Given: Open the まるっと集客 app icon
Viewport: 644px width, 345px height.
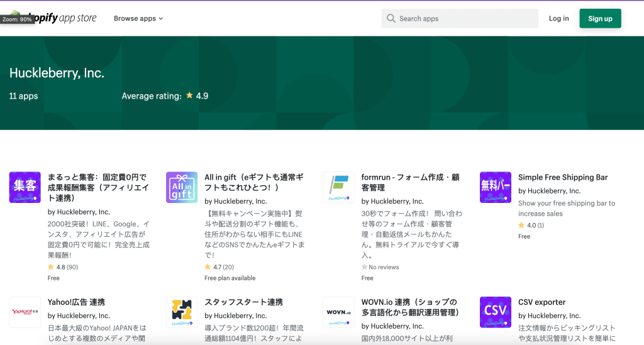Looking at the screenshot, I should pos(25,187).
